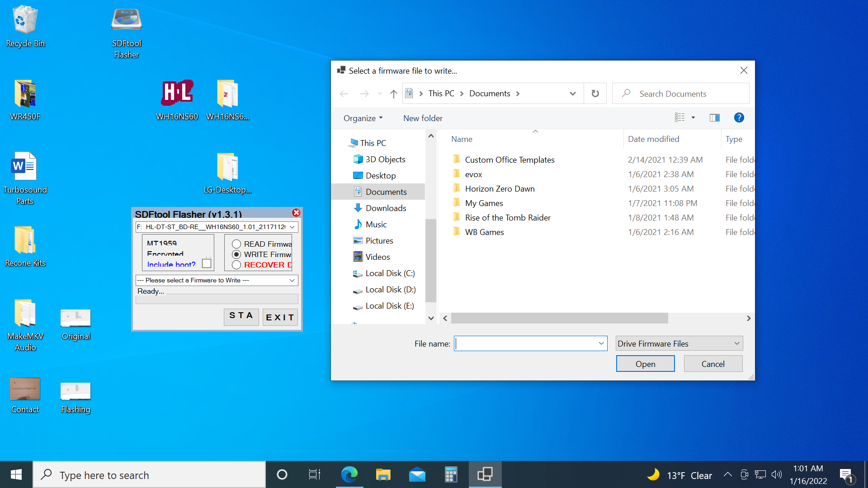The width and height of the screenshot is (868, 488).
Task: Select the WR450F folder icon
Action: 25,99
